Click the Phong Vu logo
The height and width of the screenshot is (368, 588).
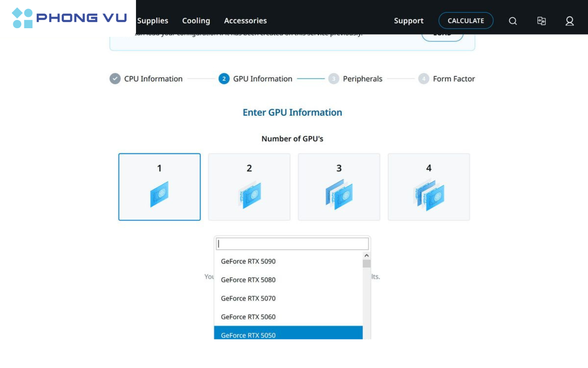coord(69,18)
